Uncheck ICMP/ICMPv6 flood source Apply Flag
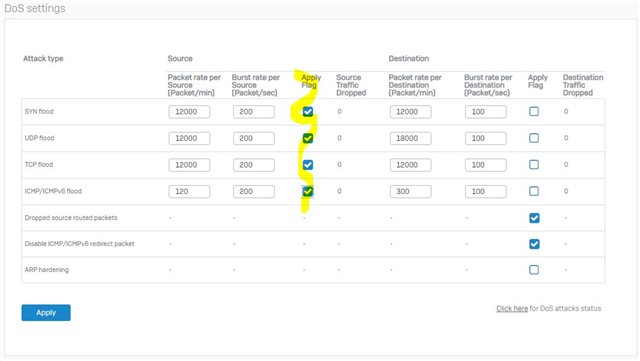640x361 pixels. point(308,191)
